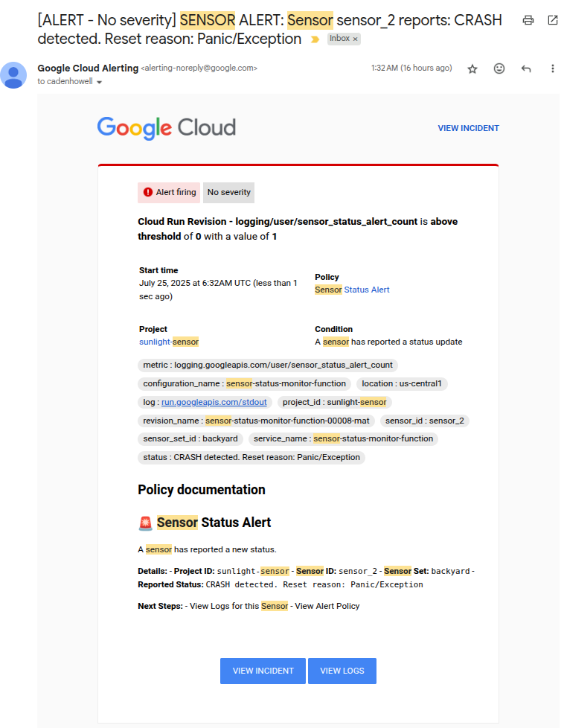Click the sensor_id : sensor_2 label chip
564x728 pixels.
pyautogui.click(x=424, y=421)
